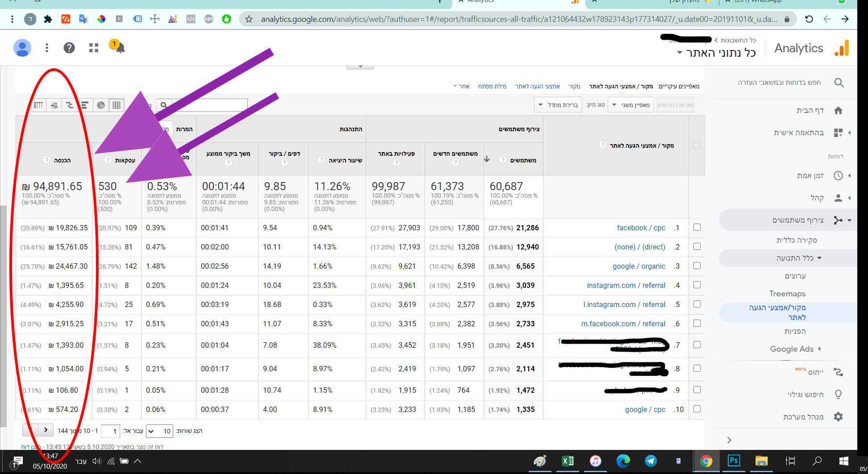Viewport: 868px width, 474px height.
Task: Open the כל נתוני האתר view selector
Action: coord(717,53)
